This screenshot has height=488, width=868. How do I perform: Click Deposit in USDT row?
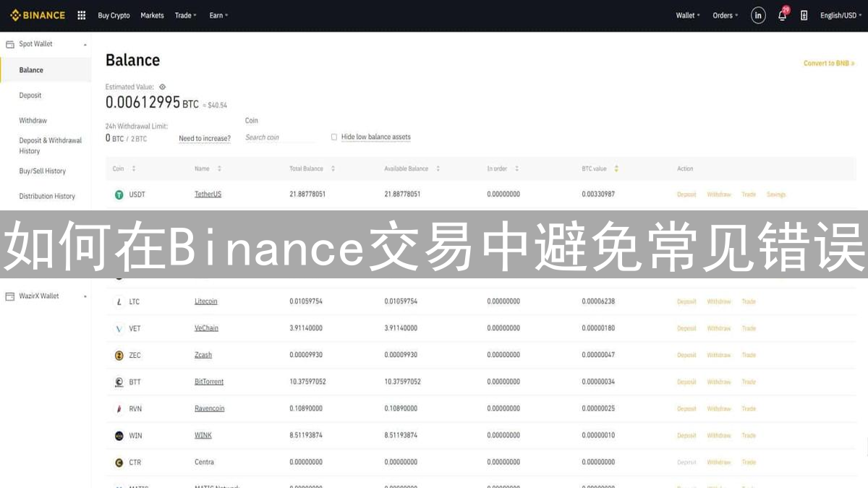686,194
